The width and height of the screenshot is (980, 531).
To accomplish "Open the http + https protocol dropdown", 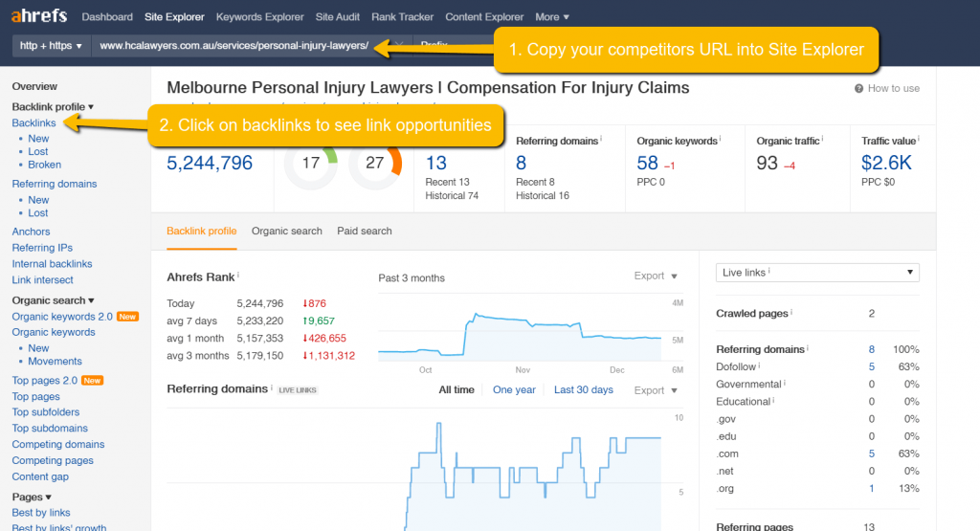I will coord(52,45).
